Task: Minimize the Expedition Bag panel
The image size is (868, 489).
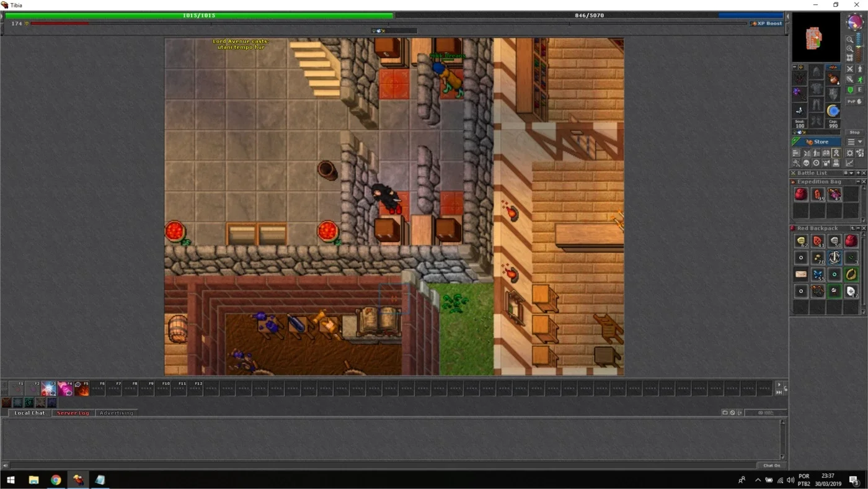Action: point(858,182)
